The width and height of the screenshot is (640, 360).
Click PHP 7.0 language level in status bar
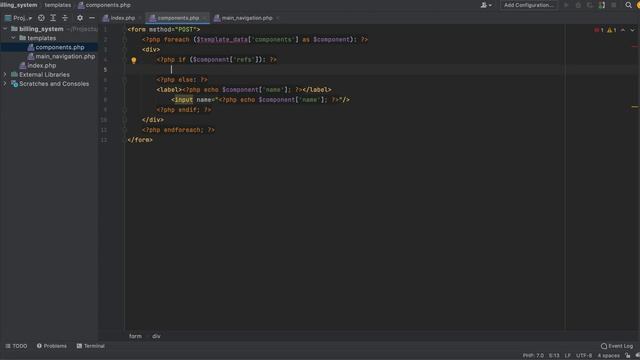[x=533, y=356]
